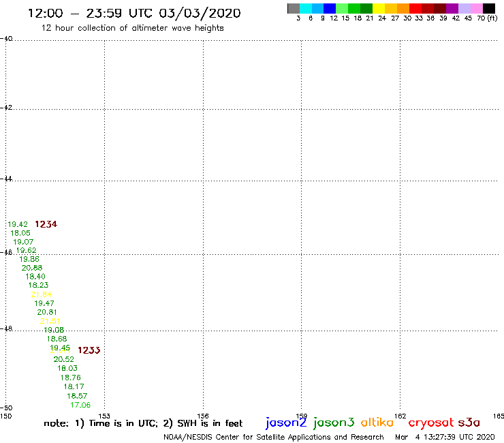Select the pure blue 12 ft swatch
This screenshot has width=504, height=443.
pos(330,8)
